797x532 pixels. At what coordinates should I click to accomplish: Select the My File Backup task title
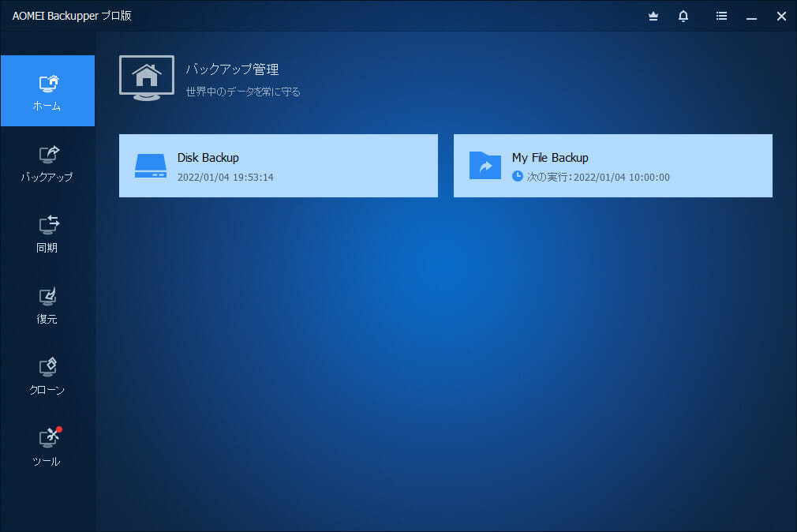click(x=550, y=158)
